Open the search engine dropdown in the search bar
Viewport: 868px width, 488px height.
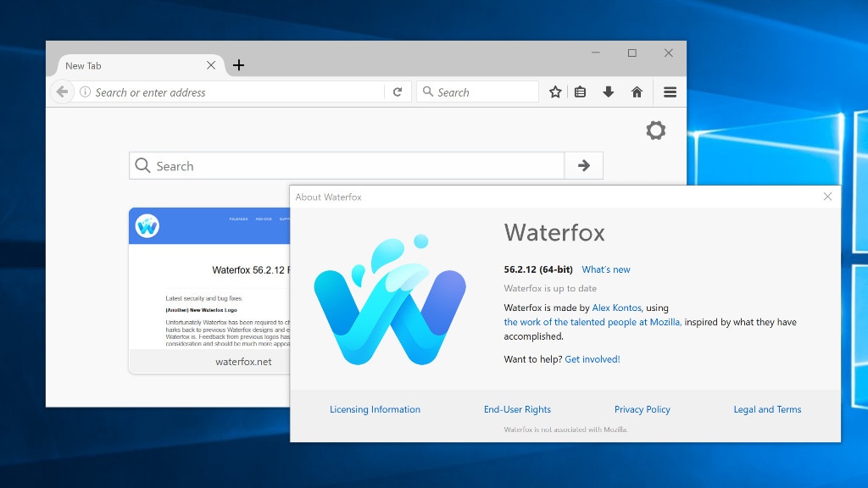(428, 91)
